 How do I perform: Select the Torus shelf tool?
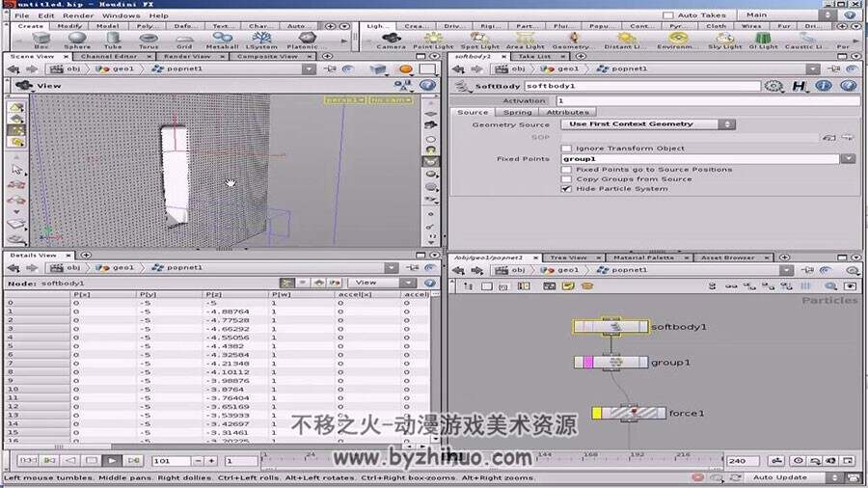tap(149, 40)
